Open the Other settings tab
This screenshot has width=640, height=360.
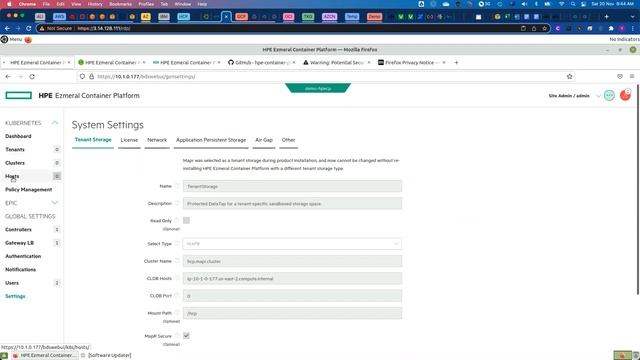[x=288, y=140]
